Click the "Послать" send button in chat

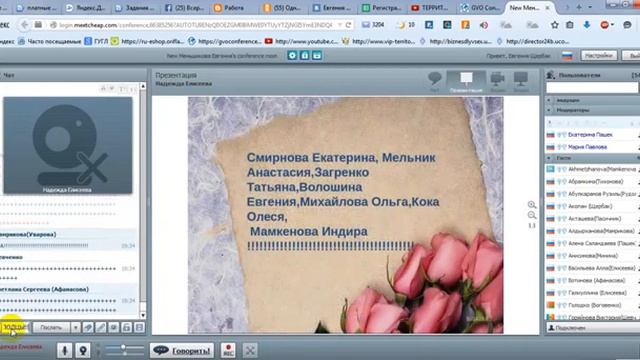[51, 327]
